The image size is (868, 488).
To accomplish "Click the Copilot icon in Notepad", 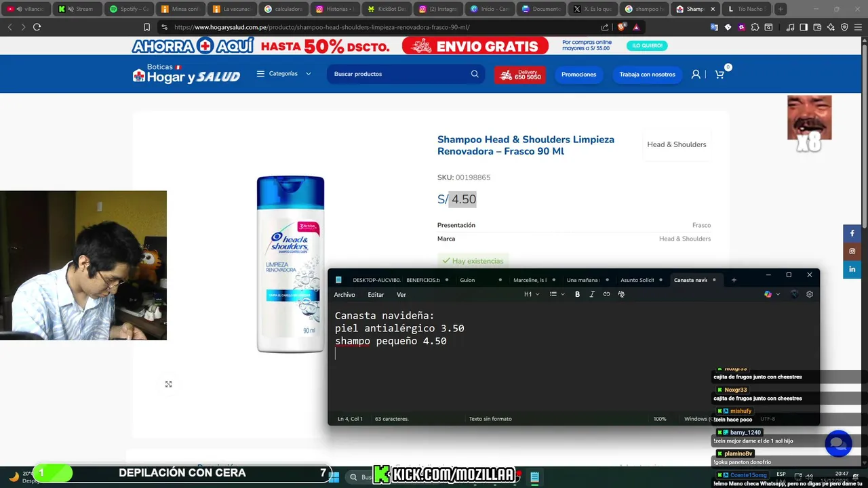I will (768, 294).
